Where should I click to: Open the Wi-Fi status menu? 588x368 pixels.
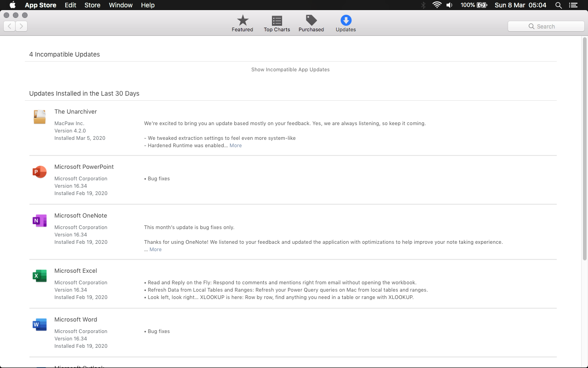coord(437,5)
